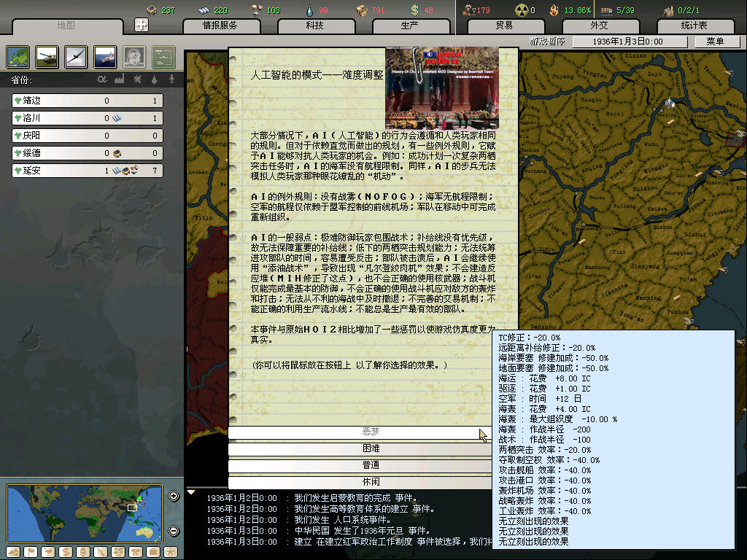
Task: Open the land units list tank icon
Action: 47,57
